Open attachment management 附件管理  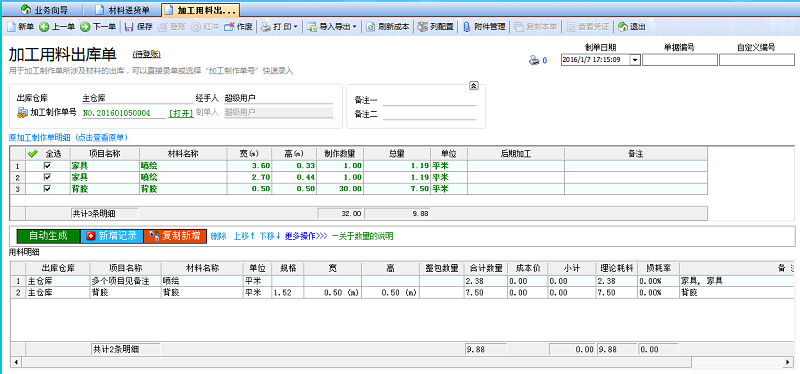click(x=484, y=27)
